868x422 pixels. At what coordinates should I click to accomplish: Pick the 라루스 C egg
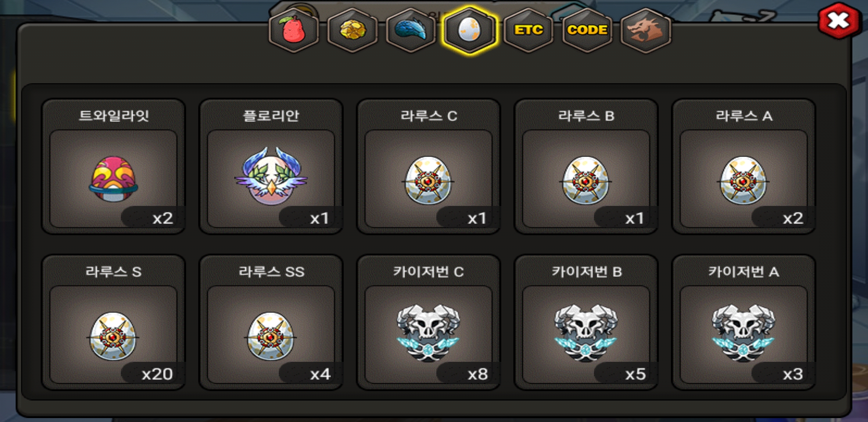pos(428,180)
